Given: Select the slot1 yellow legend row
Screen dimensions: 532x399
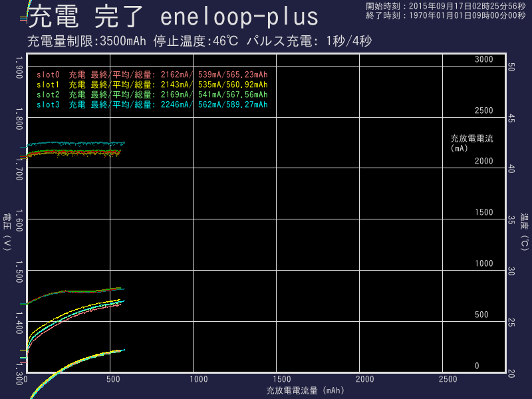Looking at the screenshot, I should coord(152,85).
